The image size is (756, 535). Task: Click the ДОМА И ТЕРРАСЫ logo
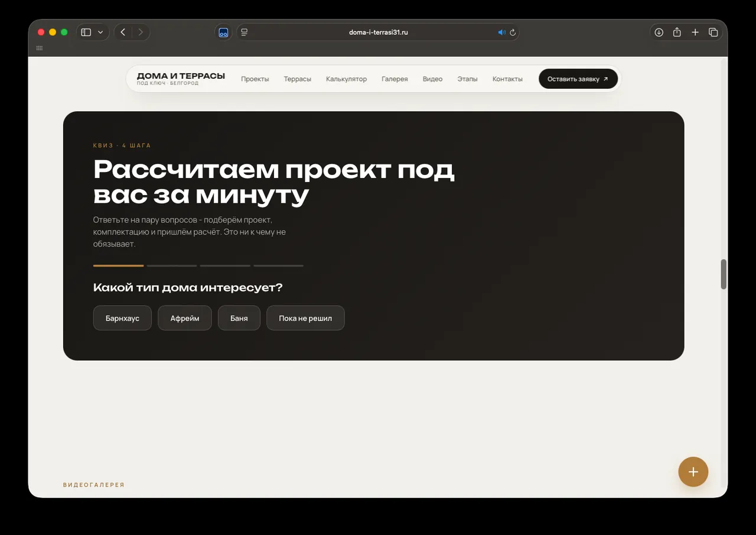point(181,79)
